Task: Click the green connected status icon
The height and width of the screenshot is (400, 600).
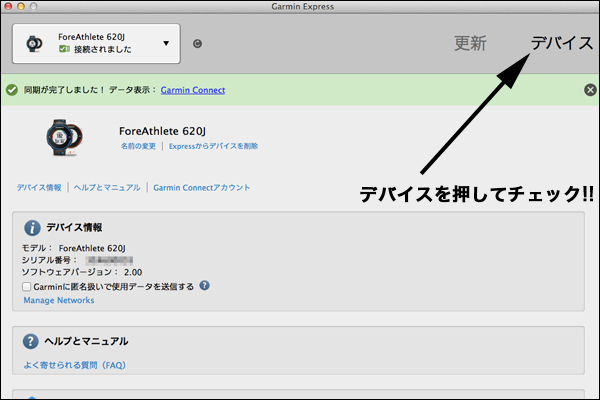Action: [x=64, y=49]
